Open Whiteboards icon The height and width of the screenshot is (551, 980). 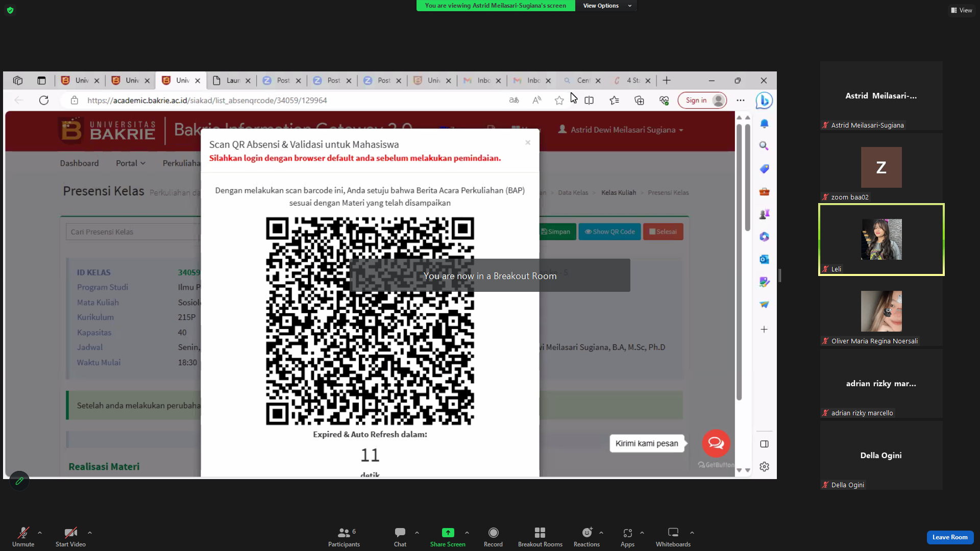(673, 533)
